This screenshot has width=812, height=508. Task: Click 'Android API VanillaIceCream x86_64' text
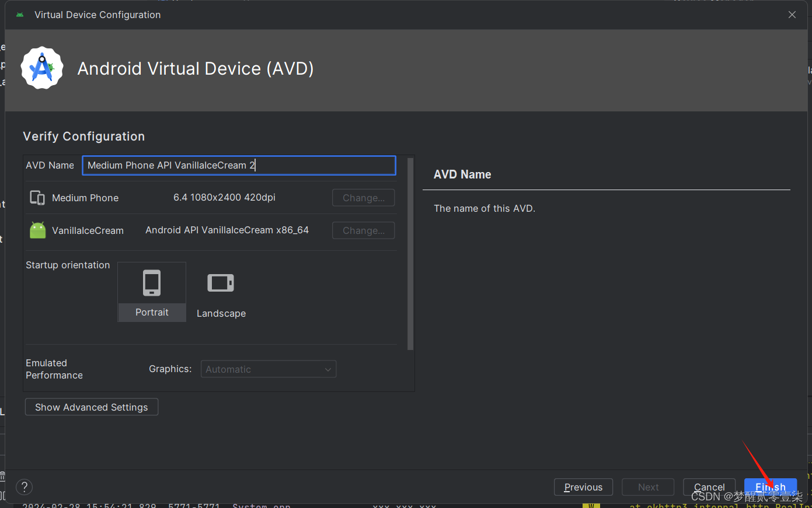[x=227, y=230]
